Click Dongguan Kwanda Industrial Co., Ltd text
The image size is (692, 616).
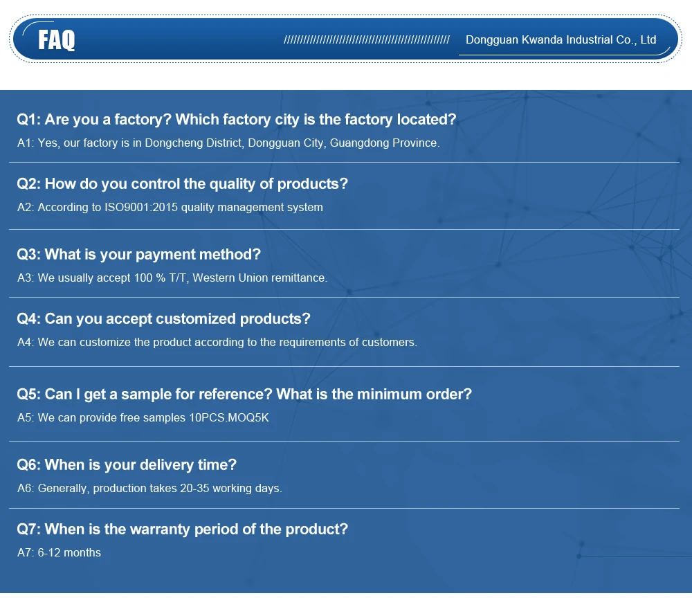click(x=561, y=39)
